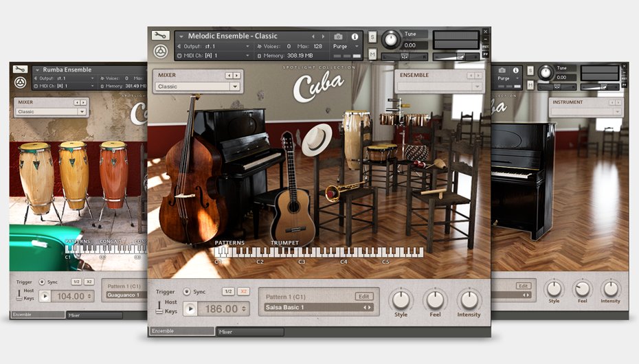Open the instrument info icon
Viewport: 639px width, 364px height.
[x=355, y=36]
